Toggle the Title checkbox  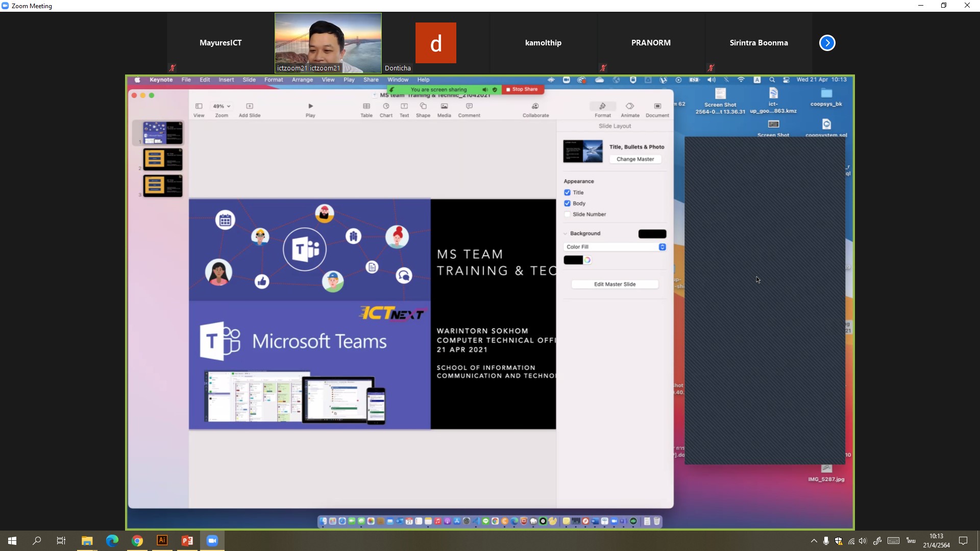(x=567, y=192)
